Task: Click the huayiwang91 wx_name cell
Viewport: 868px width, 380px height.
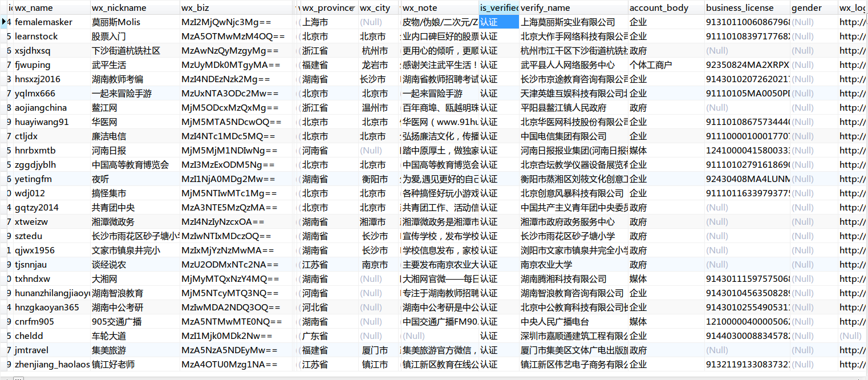Action: (51, 122)
